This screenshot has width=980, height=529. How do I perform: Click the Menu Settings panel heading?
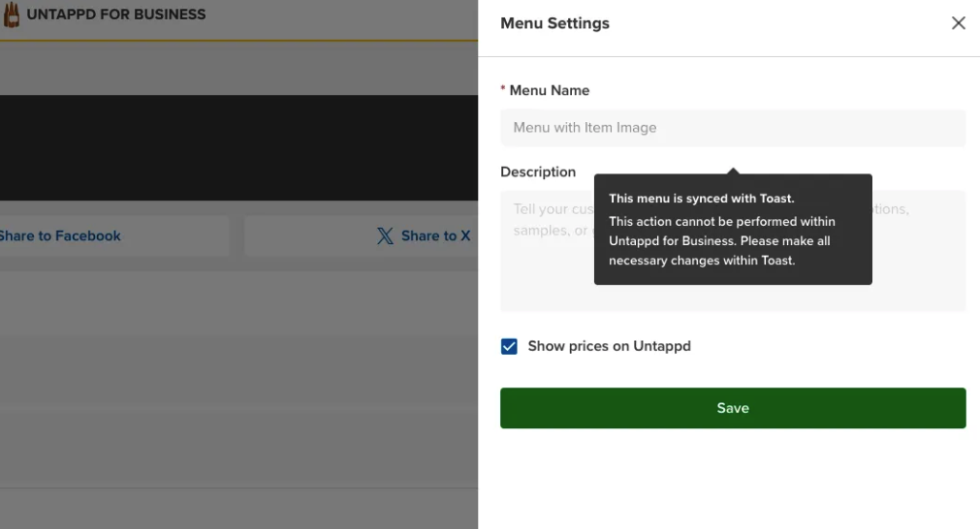tap(554, 23)
